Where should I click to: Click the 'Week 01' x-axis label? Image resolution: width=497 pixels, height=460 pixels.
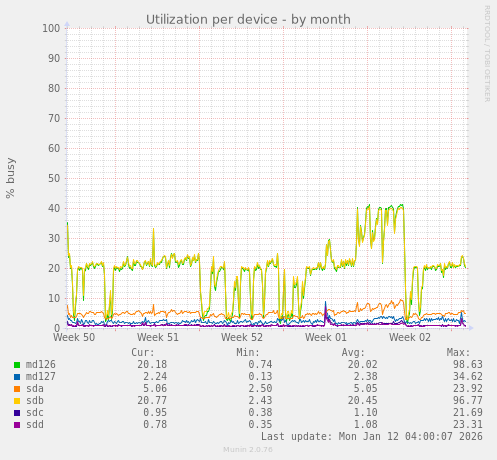click(326, 337)
